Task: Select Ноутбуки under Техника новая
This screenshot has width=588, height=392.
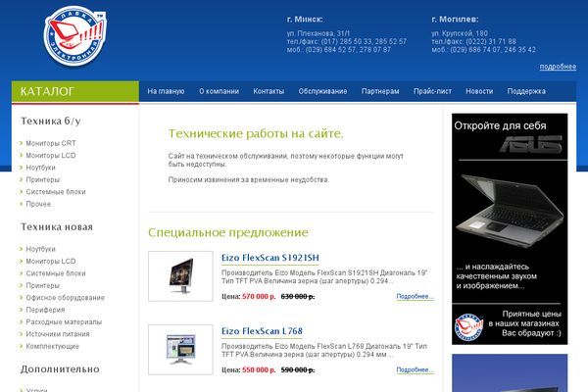Action: click(x=40, y=249)
